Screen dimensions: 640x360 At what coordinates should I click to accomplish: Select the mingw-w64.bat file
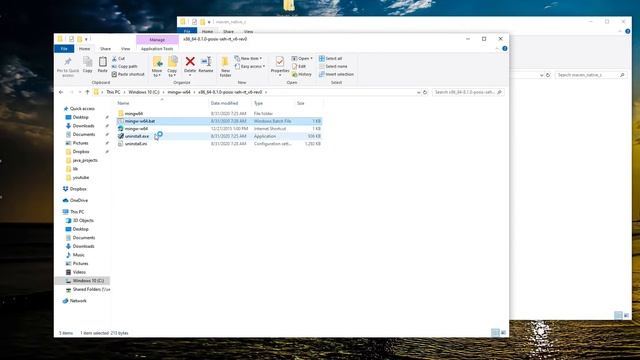[219, 121]
